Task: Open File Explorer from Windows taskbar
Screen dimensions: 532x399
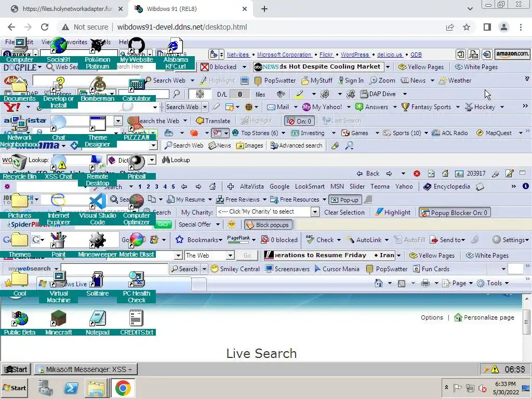Action: 97,388
